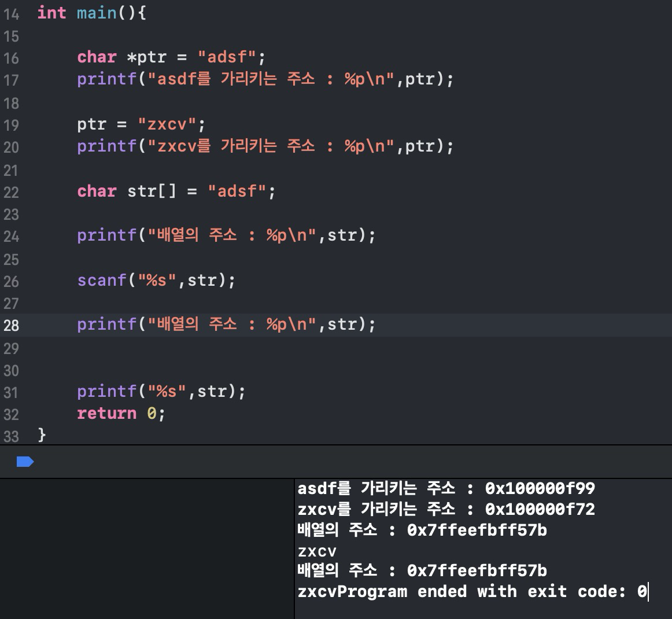Click the console input line 'zxcv'
Viewport: 672px width, 619px height.
317,552
